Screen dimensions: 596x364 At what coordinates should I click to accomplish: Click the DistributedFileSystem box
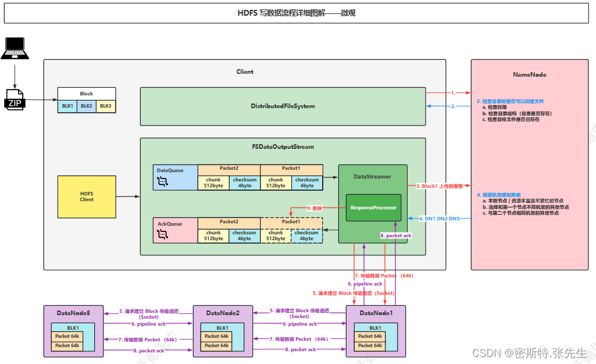tap(283, 106)
